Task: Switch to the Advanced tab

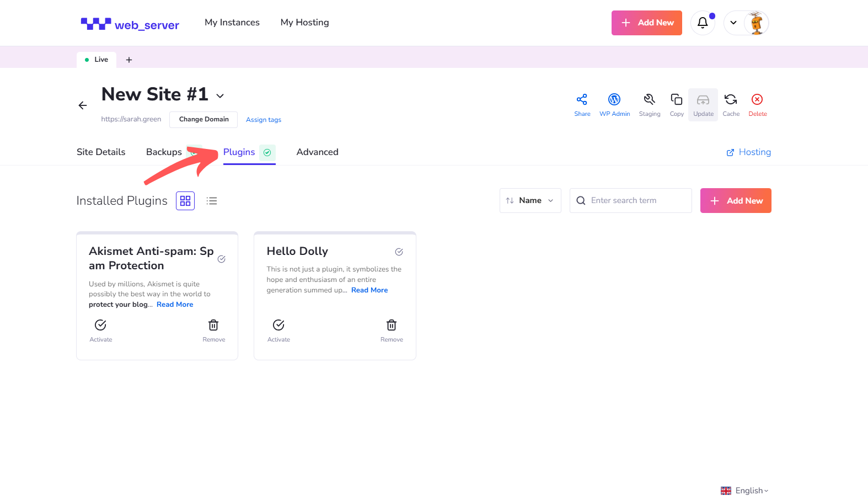Action: [x=317, y=152]
